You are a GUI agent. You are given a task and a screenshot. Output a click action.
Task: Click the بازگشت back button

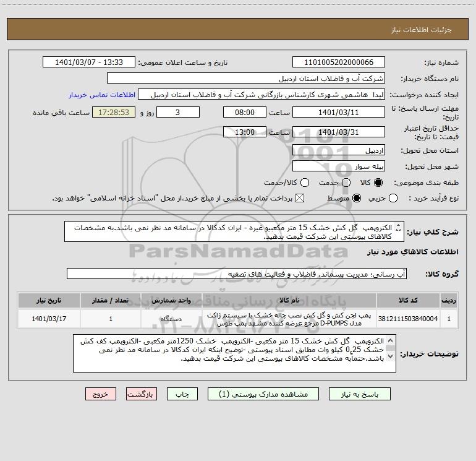(142, 394)
